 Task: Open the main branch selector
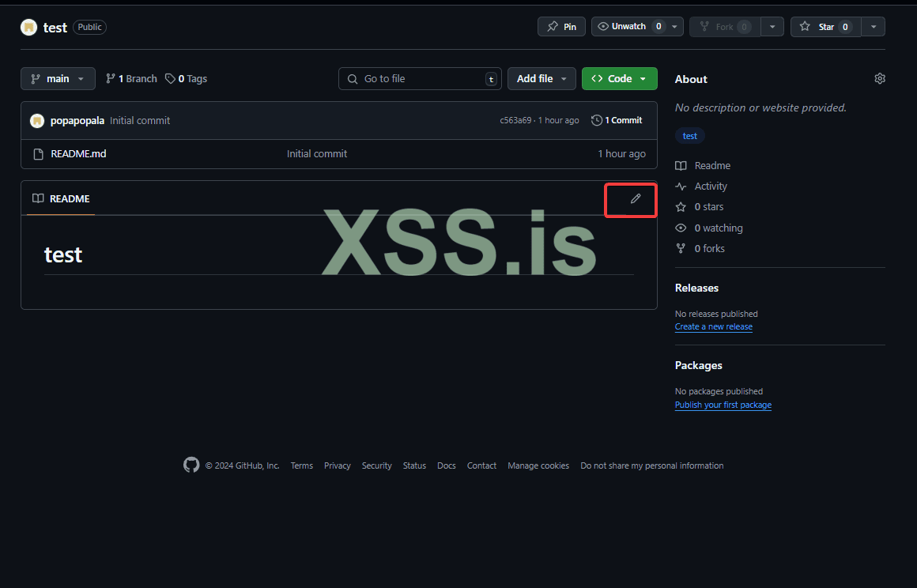tap(58, 79)
